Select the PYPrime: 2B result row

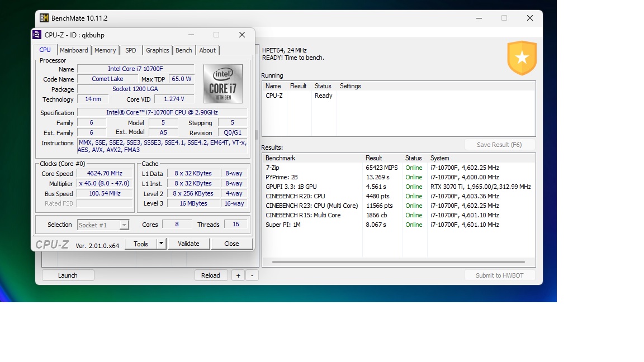(x=399, y=177)
